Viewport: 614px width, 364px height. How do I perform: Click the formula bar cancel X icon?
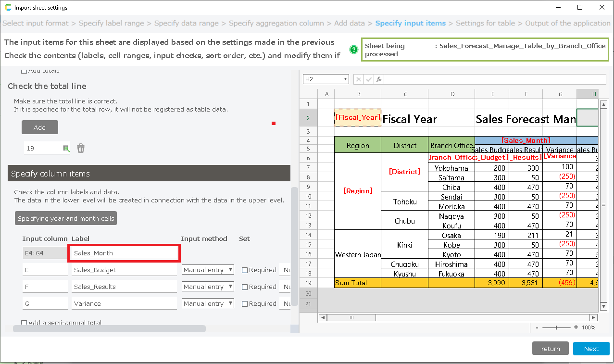tap(359, 79)
